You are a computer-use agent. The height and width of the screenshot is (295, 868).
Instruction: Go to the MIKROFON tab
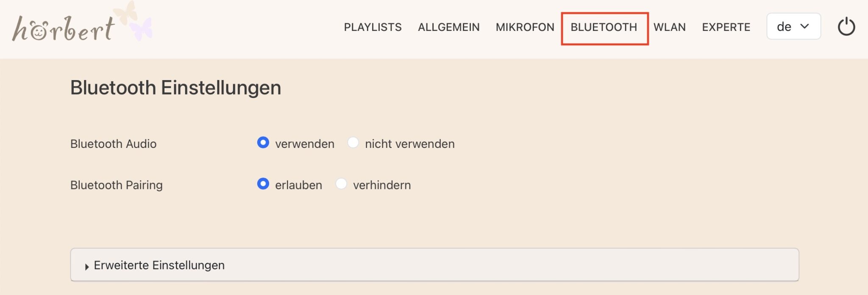[525, 27]
